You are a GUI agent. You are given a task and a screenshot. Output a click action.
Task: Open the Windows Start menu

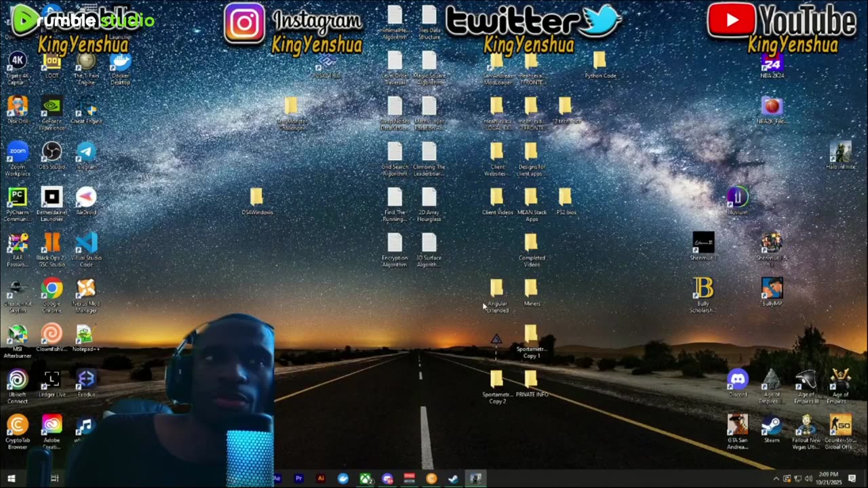11,479
